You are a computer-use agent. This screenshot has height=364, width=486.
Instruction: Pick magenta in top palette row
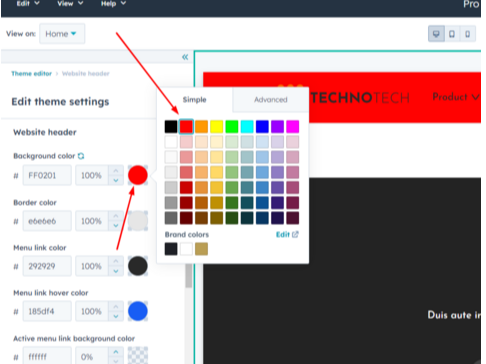293,127
